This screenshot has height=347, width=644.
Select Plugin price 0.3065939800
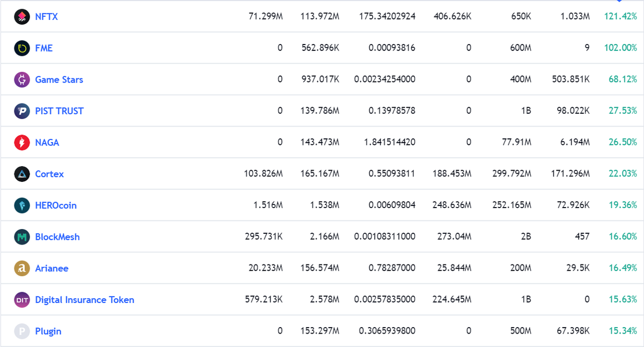tap(387, 331)
